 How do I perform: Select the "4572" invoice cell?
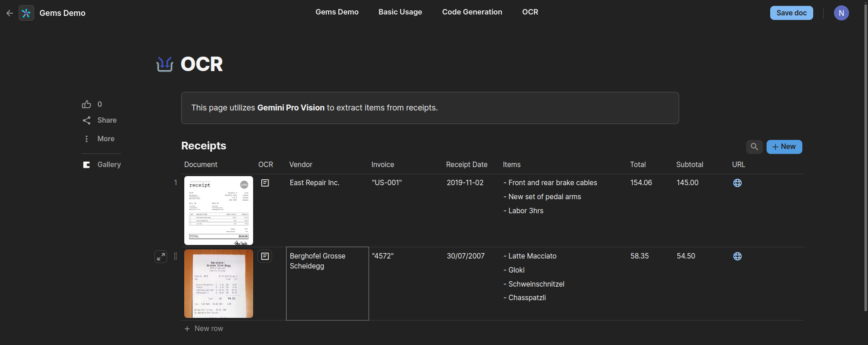[x=406, y=283]
